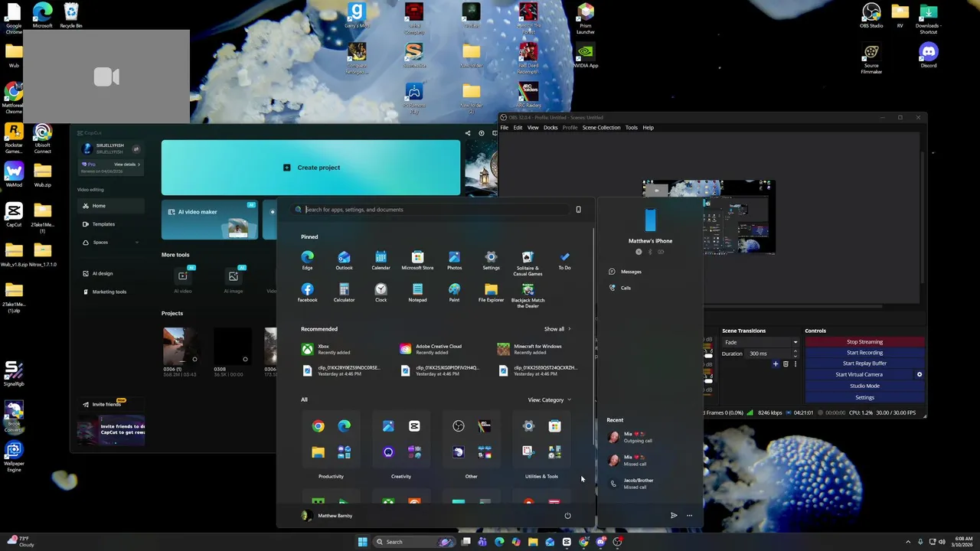Screen dimensions: 980x551
Task: Open Edge from Start pinned apps
Action: click(x=307, y=260)
